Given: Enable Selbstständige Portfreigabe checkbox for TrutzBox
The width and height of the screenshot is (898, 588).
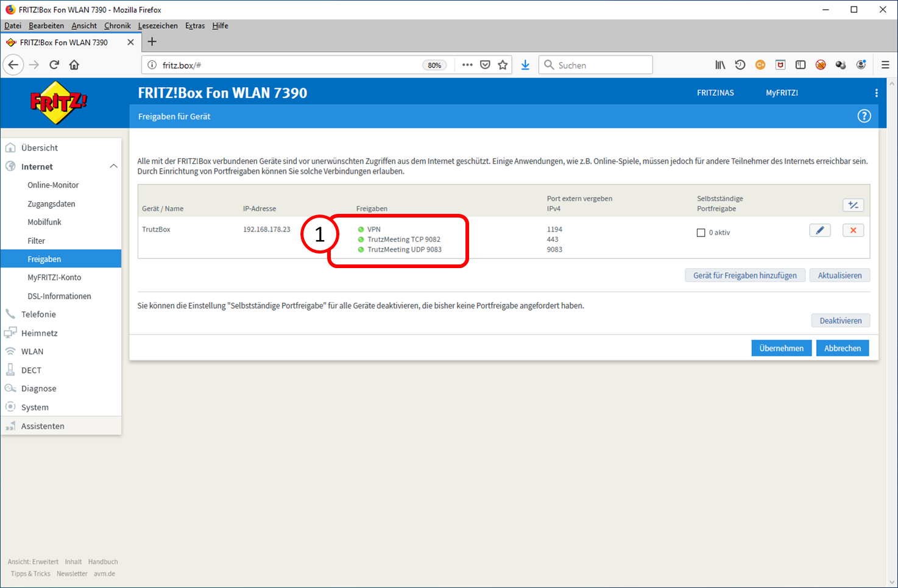Looking at the screenshot, I should 701,233.
